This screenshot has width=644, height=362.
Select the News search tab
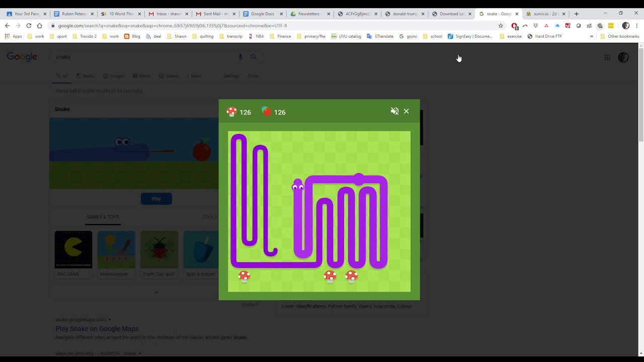point(141,76)
